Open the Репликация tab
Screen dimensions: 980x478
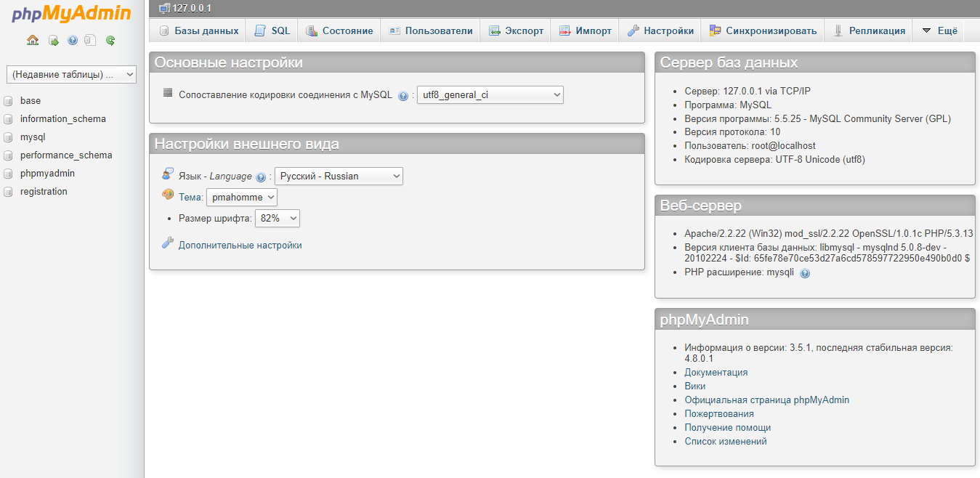tap(869, 31)
